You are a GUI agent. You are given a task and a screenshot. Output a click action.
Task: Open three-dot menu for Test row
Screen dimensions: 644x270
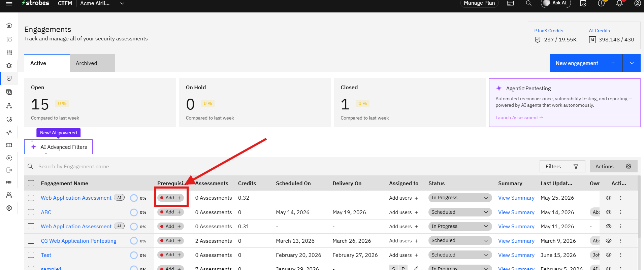click(621, 255)
